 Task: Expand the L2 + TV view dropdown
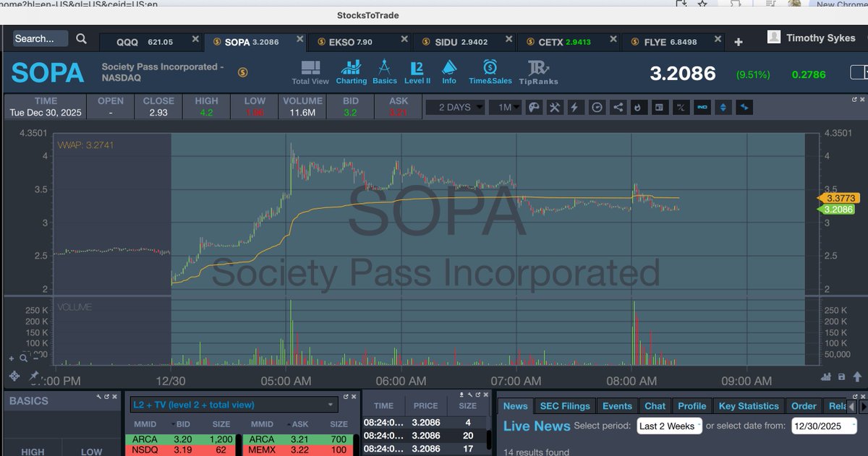tap(234, 405)
